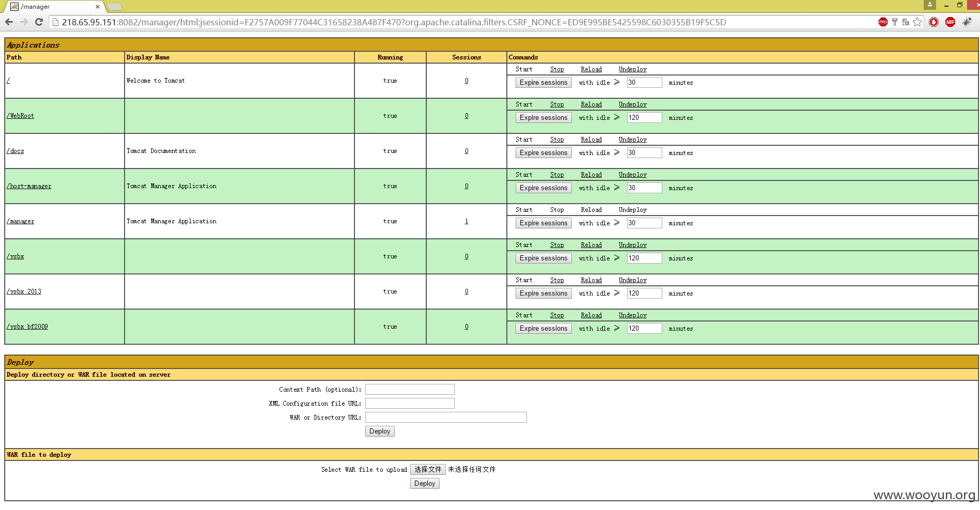
Task: Expire sessions for /host-manager
Action: [543, 188]
